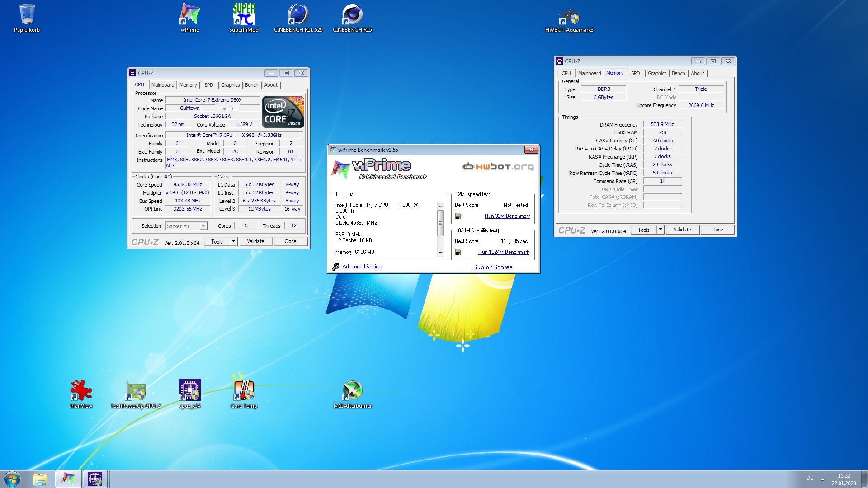Image resolution: width=868 pixels, height=488 pixels.
Task: Open the SPD tab in the right CPU-Z window
Action: pos(636,73)
